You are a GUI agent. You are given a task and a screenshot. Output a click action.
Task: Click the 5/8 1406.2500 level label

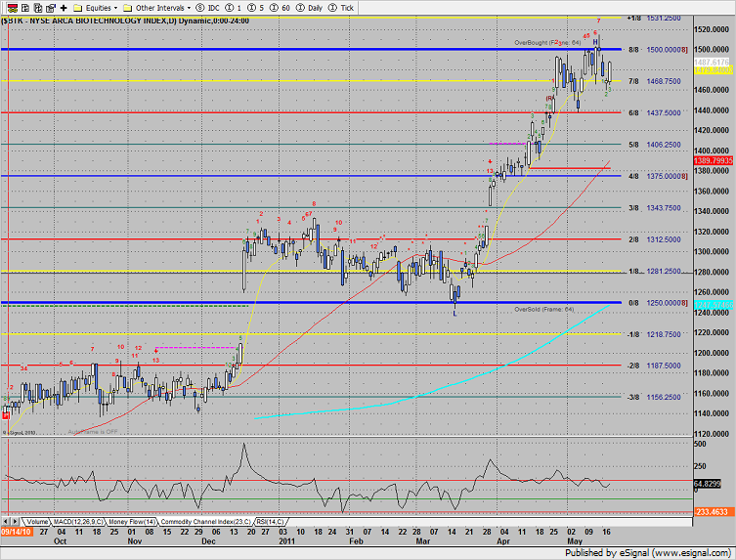(654, 145)
